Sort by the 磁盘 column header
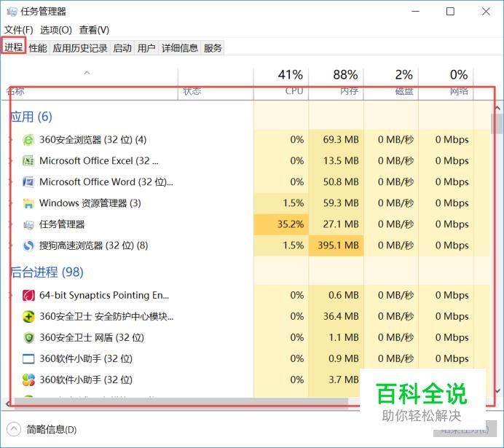 pos(391,83)
